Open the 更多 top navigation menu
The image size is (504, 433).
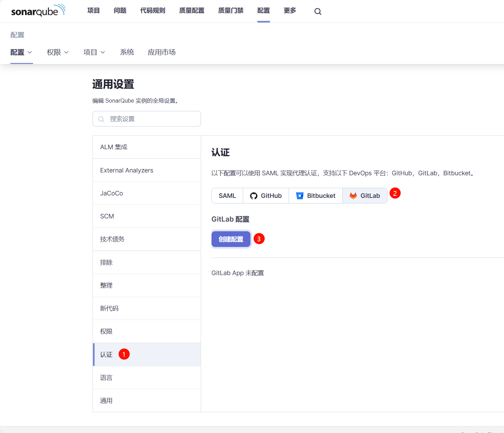(290, 11)
